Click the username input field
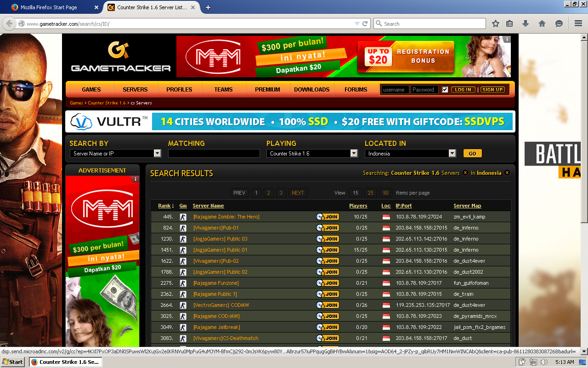The width and height of the screenshot is (588, 368). click(x=395, y=90)
